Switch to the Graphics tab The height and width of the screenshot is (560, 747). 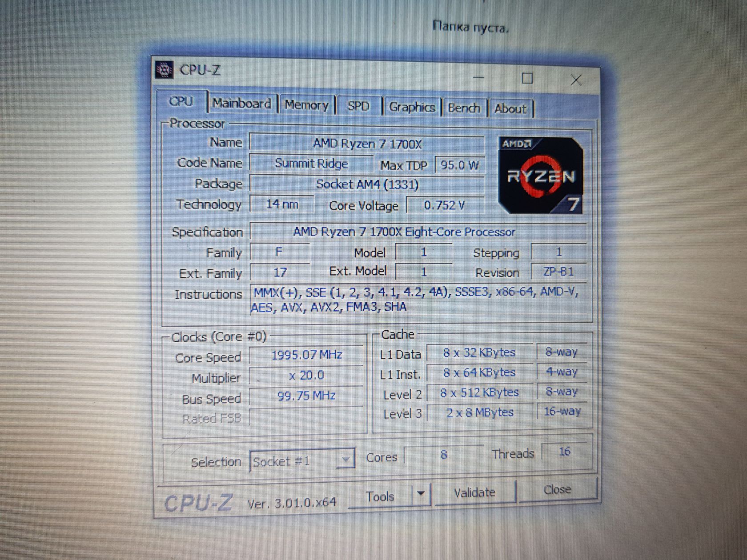point(412,107)
